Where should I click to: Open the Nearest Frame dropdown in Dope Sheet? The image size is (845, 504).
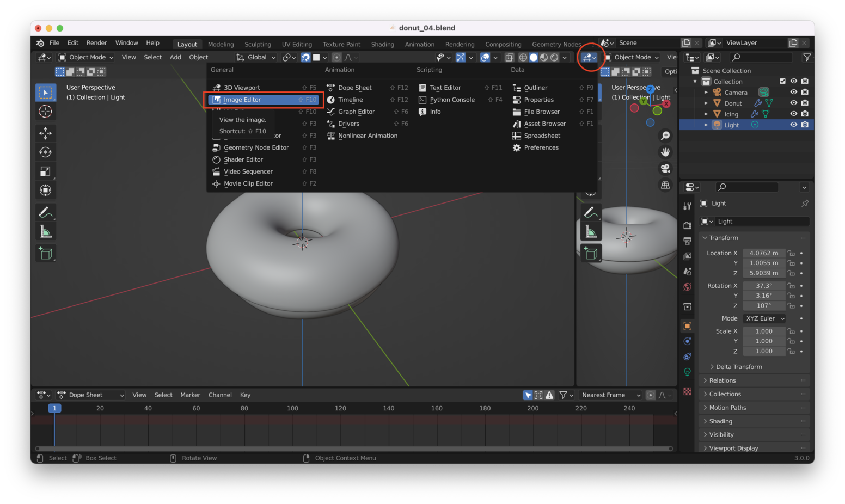click(610, 395)
